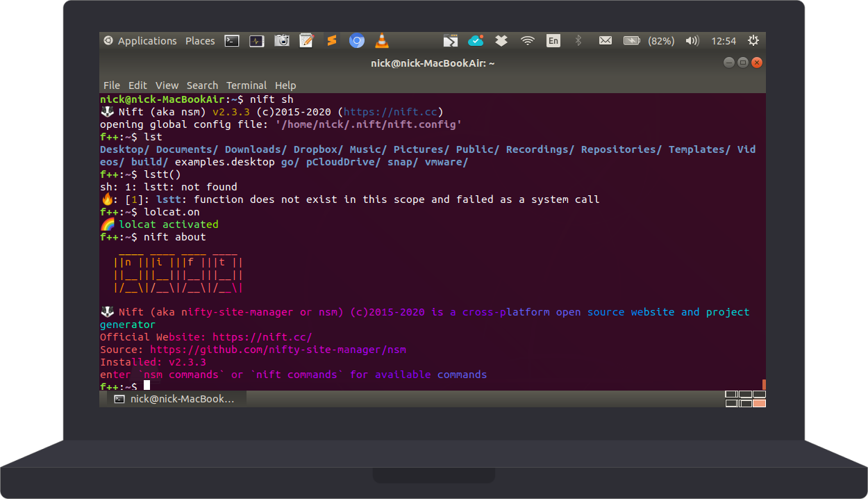Viewport: 868px width, 499px height.
Task: Open the Places menu
Action: 200,41
